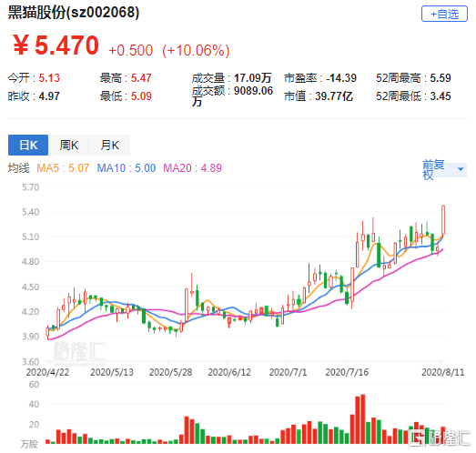The image size is (476, 453).
Task: Click y-axis price label 4.20
Action: (31, 312)
